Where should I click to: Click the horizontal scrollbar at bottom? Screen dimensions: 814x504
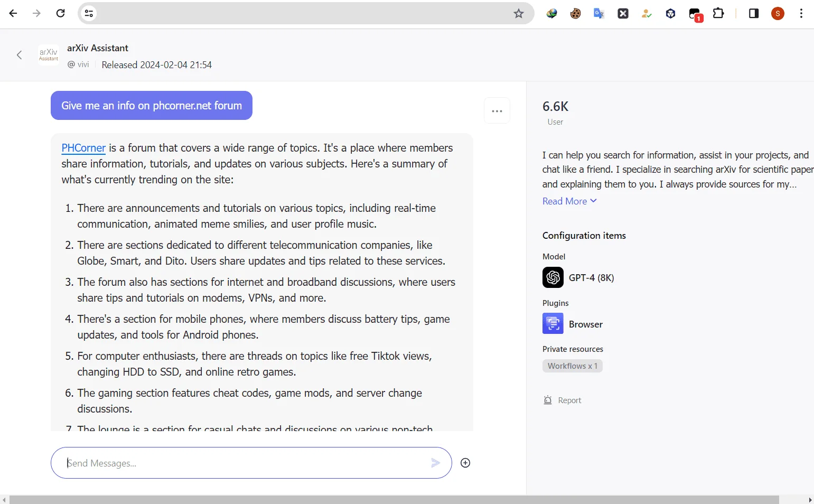click(394, 500)
